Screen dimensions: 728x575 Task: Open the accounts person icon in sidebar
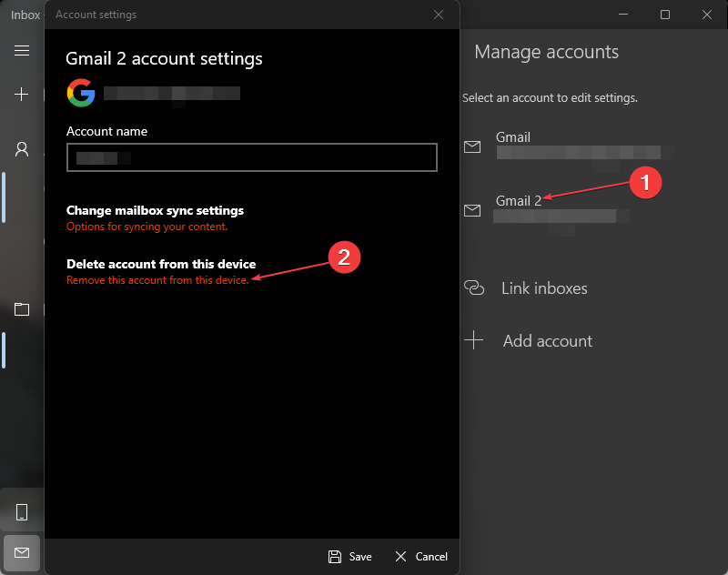(22, 149)
